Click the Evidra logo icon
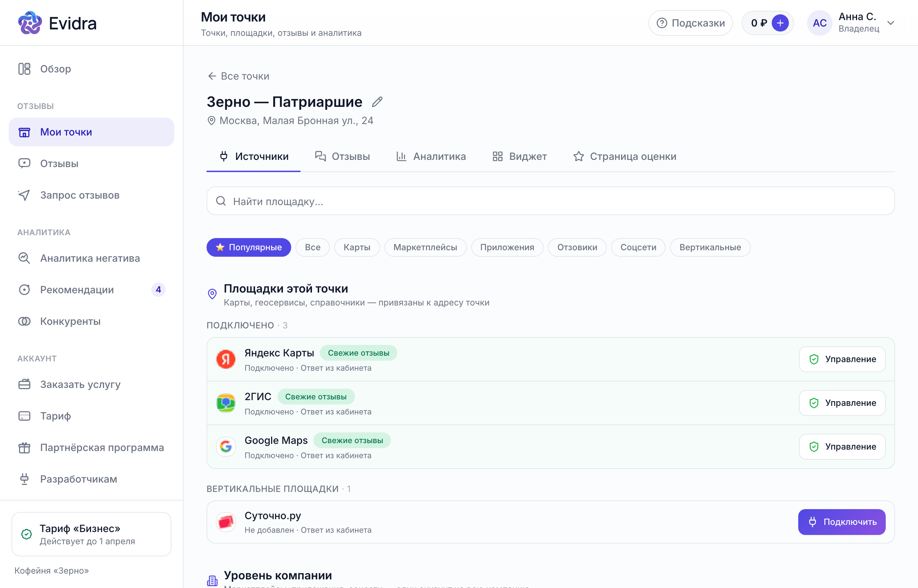Image resolution: width=918 pixels, height=588 pixels. pyautogui.click(x=30, y=23)
